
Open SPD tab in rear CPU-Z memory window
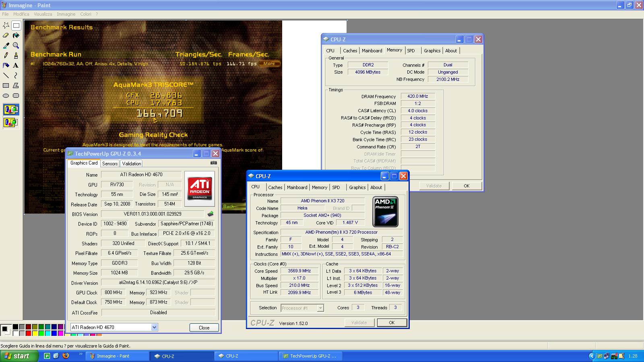[411, 51]
